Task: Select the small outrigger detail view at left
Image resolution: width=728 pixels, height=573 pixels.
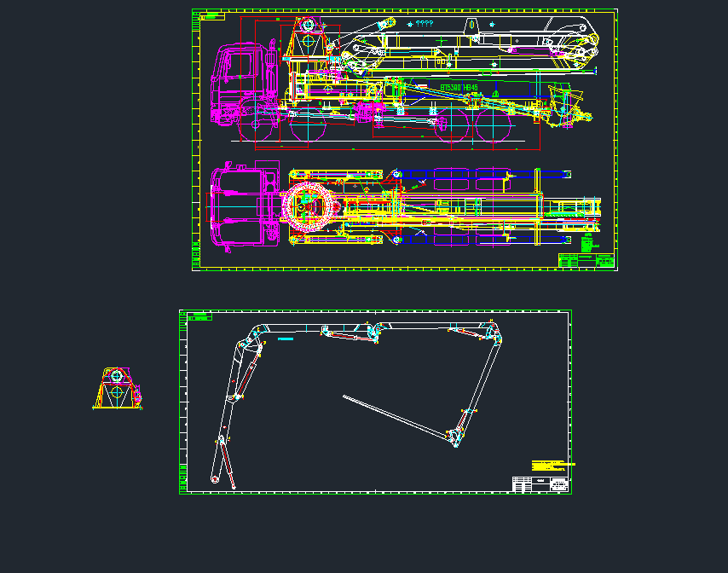Action: [118, 388]
